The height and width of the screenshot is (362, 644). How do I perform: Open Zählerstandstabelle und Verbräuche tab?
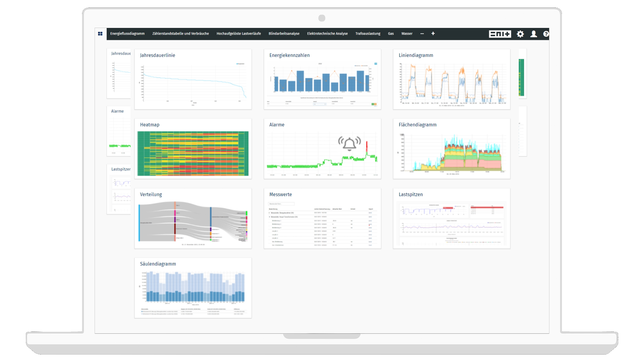click(180, 34)
